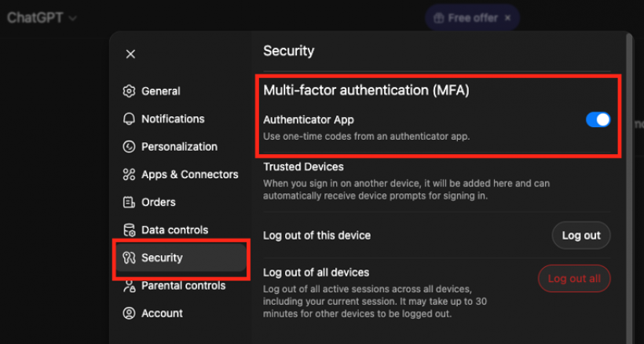Switch to the Personalization tab
This screenshot has height=344, width=644.
point(179,147)
